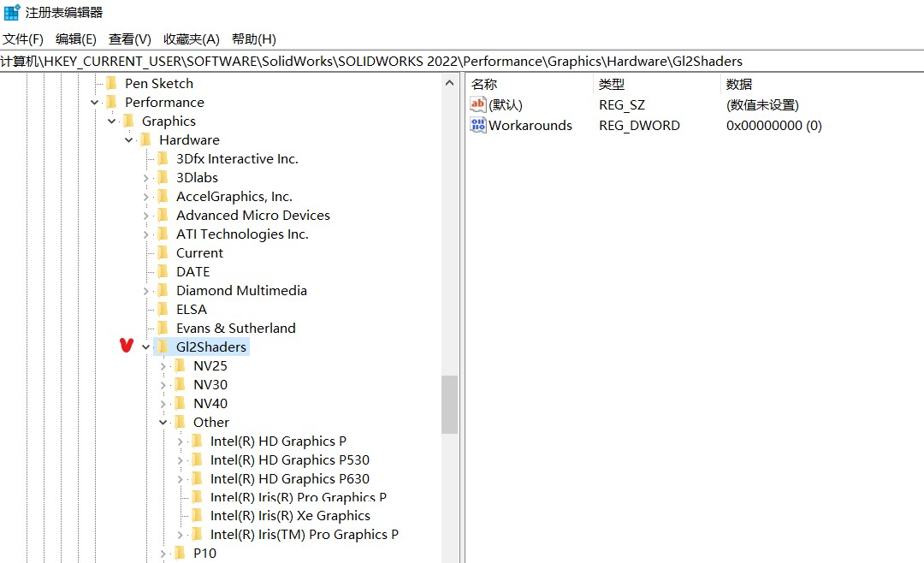The height and width of the screenshot is (563, 924).
Task: Select the Advanced Micro Devices key
Action: point(252,215)
